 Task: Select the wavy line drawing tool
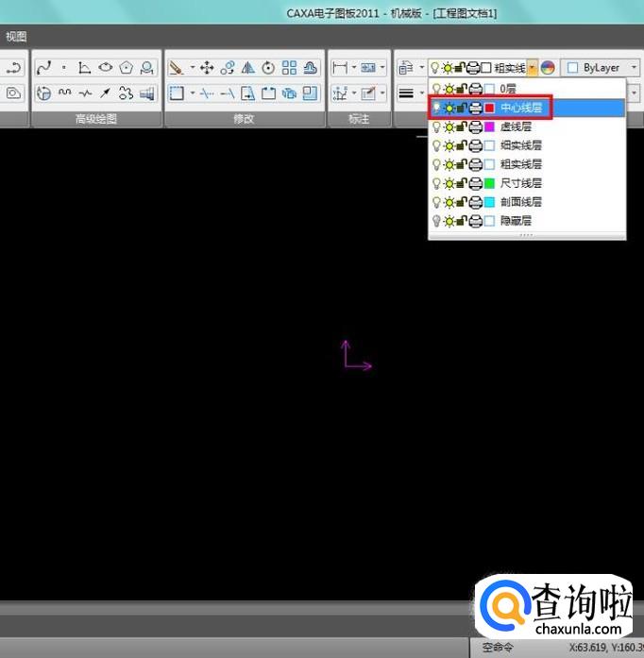click(64, 93)
